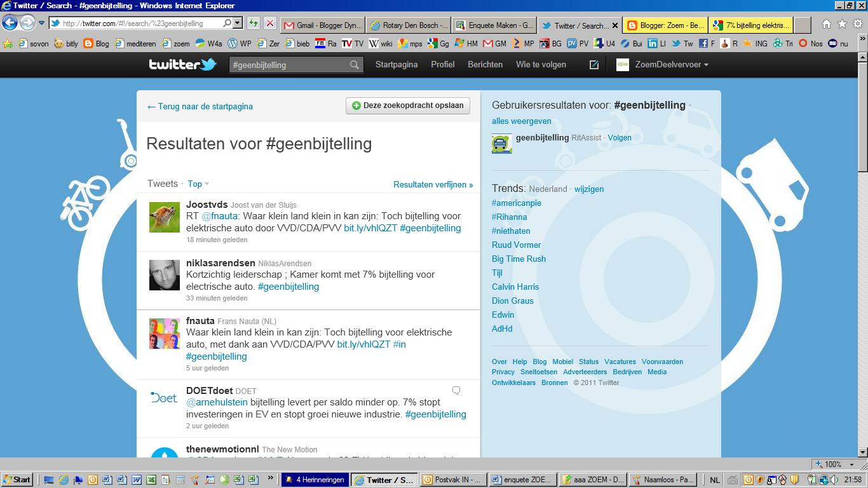868x488 pixels.
Task: Click wijzigen link beside Trends
Action: tap(589, 189)
